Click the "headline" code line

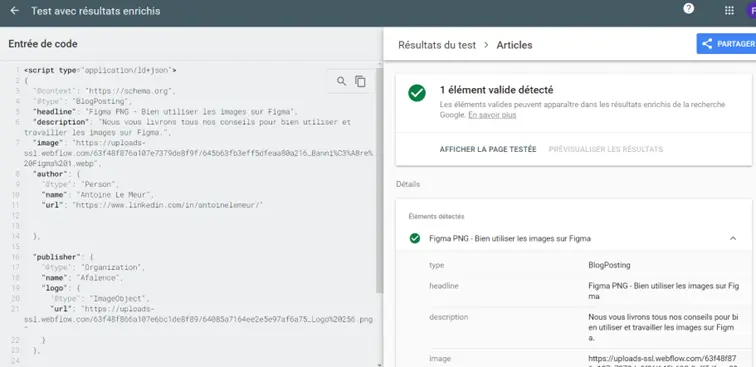point(165,112)
